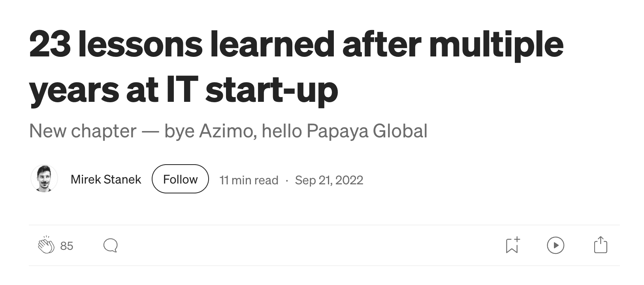Click the word 'start-up' in headline
644x285 pixels.
272,89
